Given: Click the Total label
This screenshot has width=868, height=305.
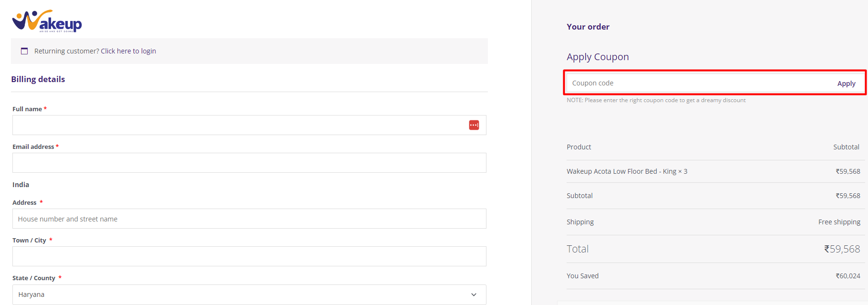Looking at the screenshot, I should pos(578,249).
